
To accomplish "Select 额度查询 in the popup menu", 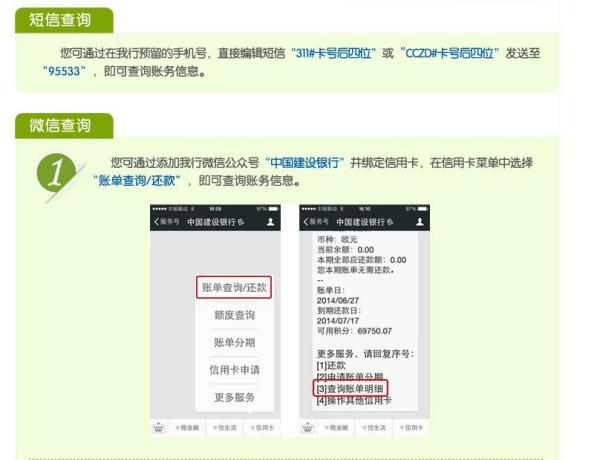I will tap(234, 315).
